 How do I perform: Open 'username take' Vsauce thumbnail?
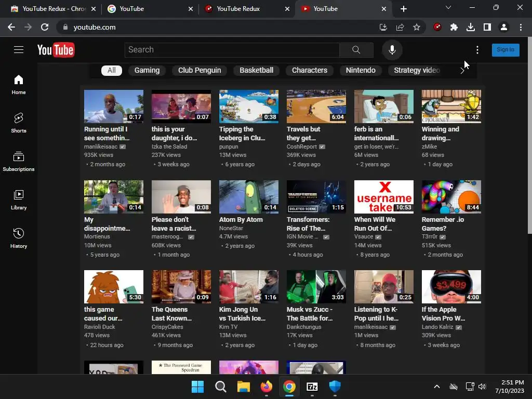(x=384, y=197)
